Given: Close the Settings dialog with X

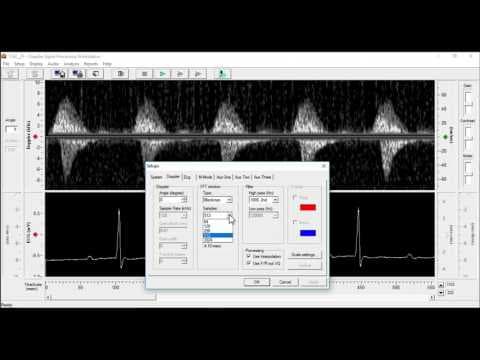Looking at the screenshot, I should (324, 166).
